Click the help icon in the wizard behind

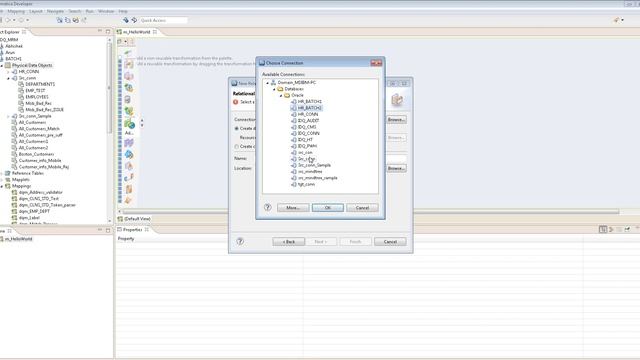(240, 242)
